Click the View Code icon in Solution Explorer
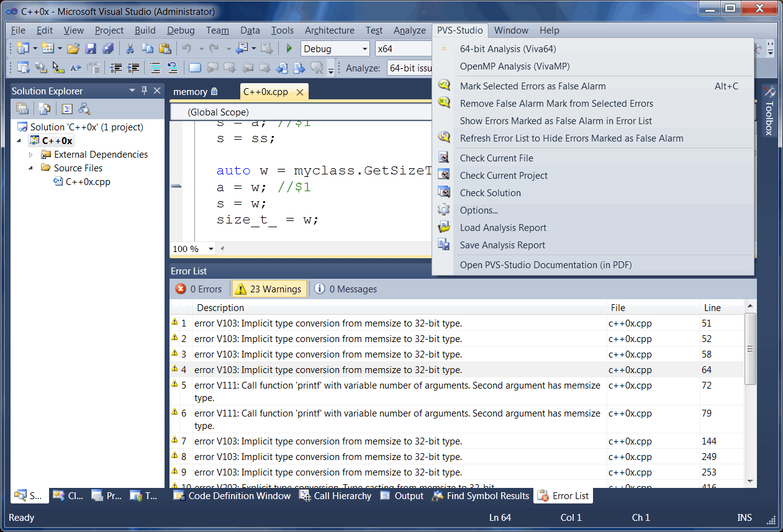This screenshot has height=532, width=783. (x=67, y=109)
